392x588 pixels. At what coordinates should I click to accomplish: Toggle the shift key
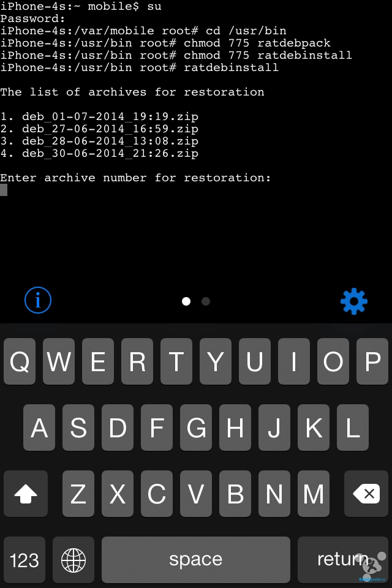26,494
